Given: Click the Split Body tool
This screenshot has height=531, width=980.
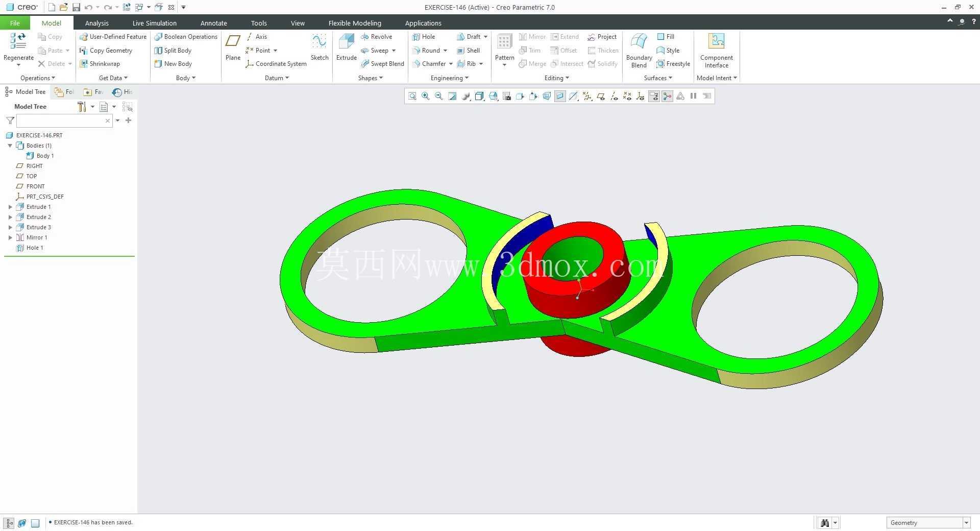Looking at the screenshot, I should tap(173, 51).
